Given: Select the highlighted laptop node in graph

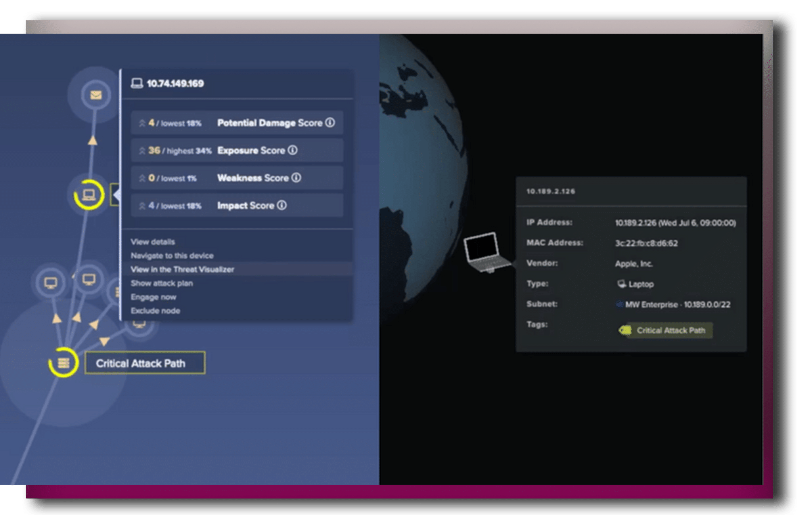Looking at the screenshot, I should pos(89,195).
